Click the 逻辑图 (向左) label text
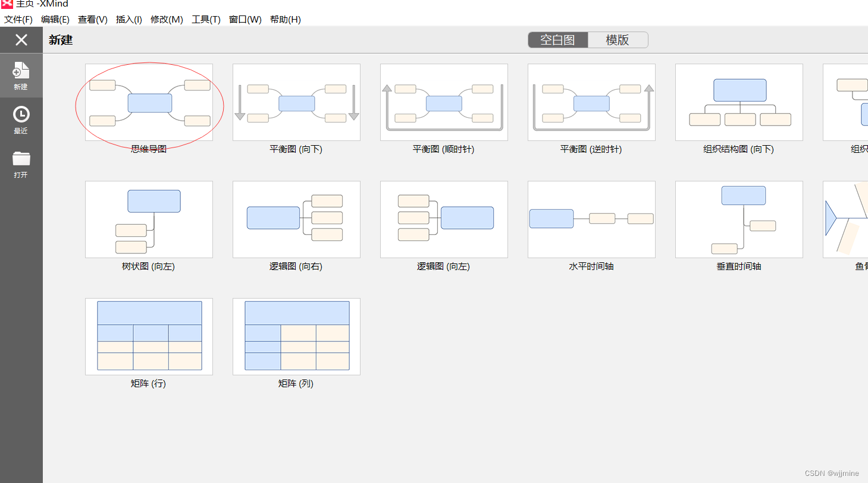This screenshot has height=483, width=868. 444,266
